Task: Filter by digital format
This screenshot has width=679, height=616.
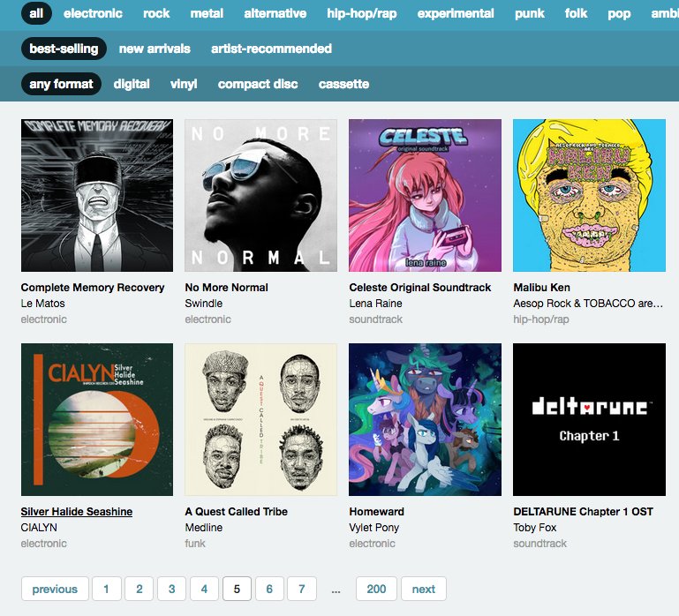Action: (x=132, y=84)
